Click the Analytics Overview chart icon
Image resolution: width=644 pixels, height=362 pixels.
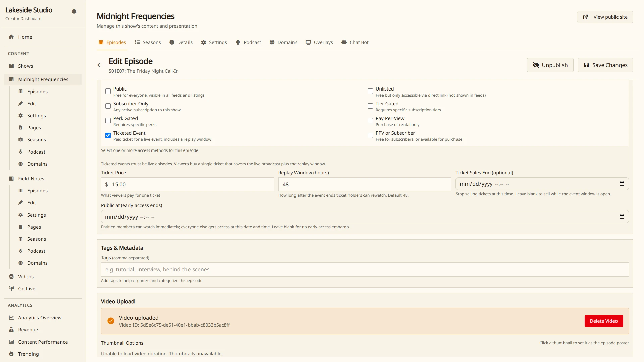click(x=11, y=318)
